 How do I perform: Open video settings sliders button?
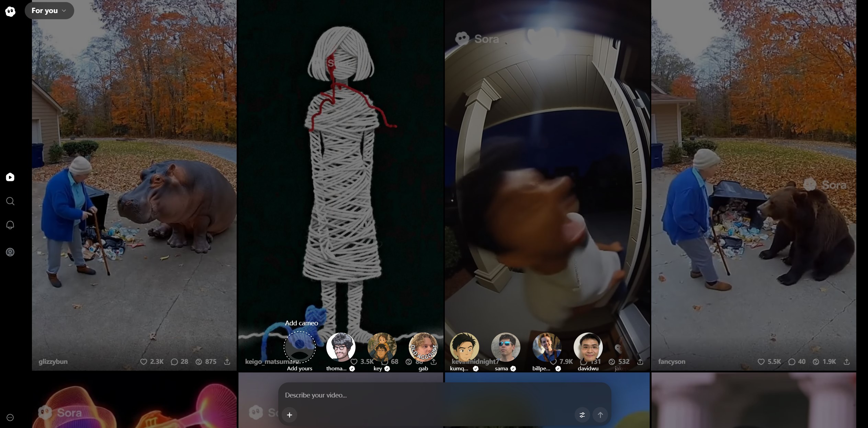point(582,415)
